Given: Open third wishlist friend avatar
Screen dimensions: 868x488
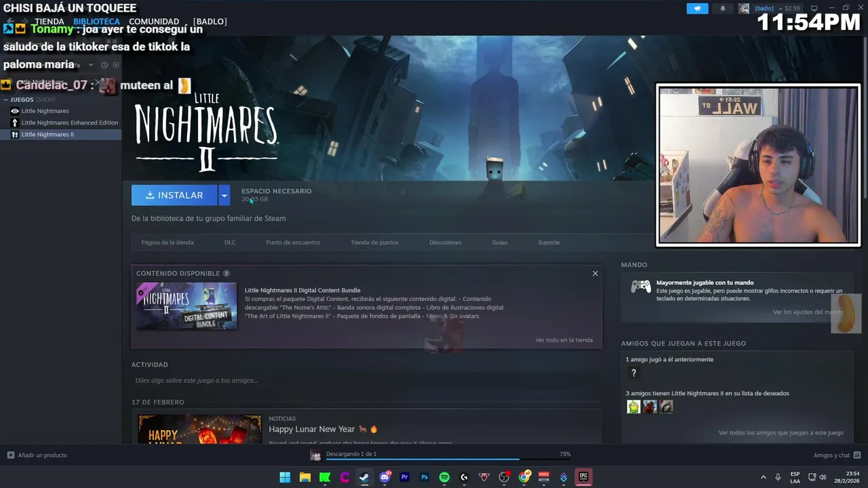Looking at the screenshot, I should (666, 407).
